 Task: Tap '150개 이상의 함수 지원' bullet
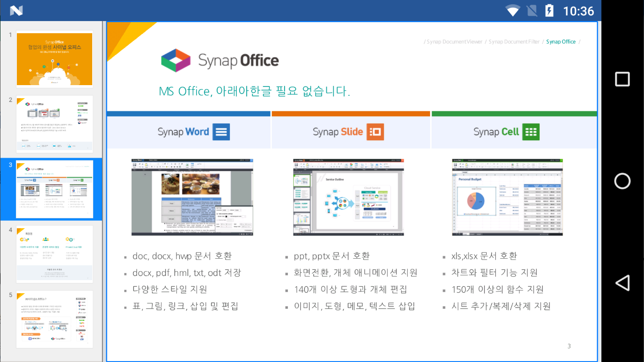coord(497,290)
